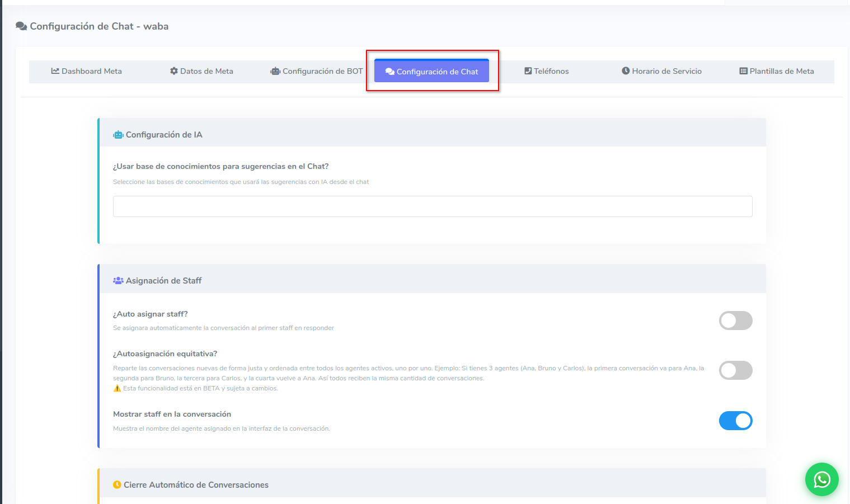Open the knowledge base selection dropdown field
The height and width of the screenshot is (504, 850).
click(x=432, y=206)
